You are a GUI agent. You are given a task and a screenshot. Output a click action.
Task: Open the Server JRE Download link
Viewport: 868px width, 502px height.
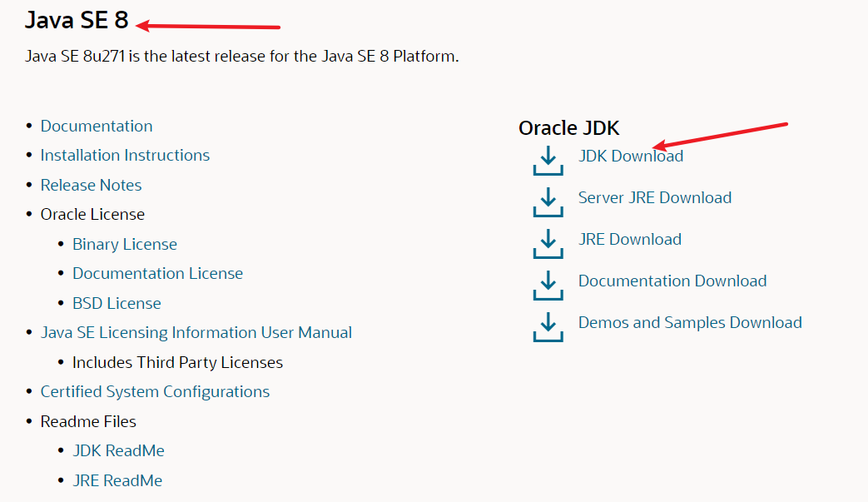[x=655, y=197]
